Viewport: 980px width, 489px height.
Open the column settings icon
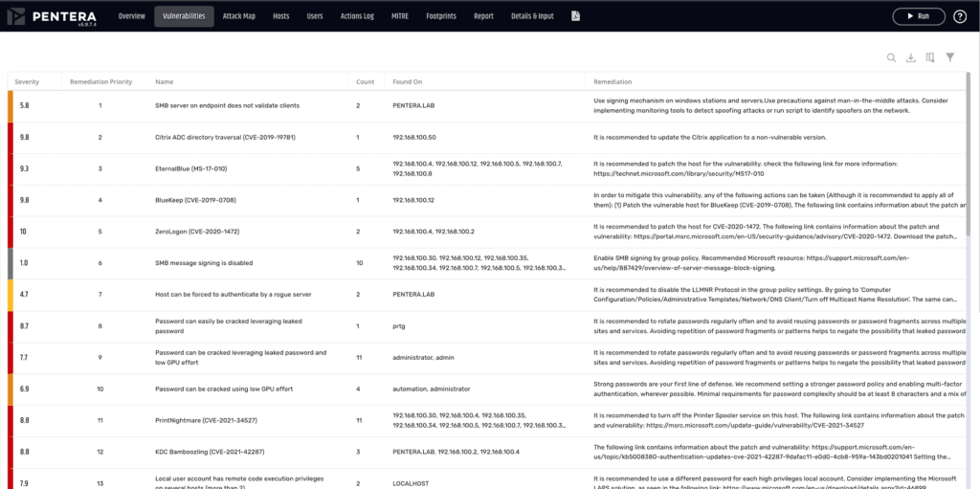click(930, 57)
